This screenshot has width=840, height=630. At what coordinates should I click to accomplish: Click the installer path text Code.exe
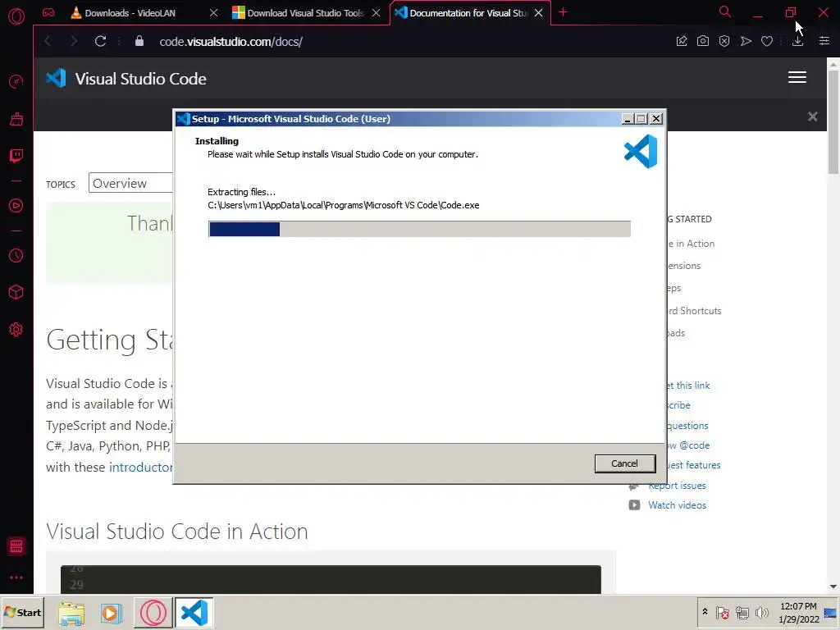[x=344, y=205]
